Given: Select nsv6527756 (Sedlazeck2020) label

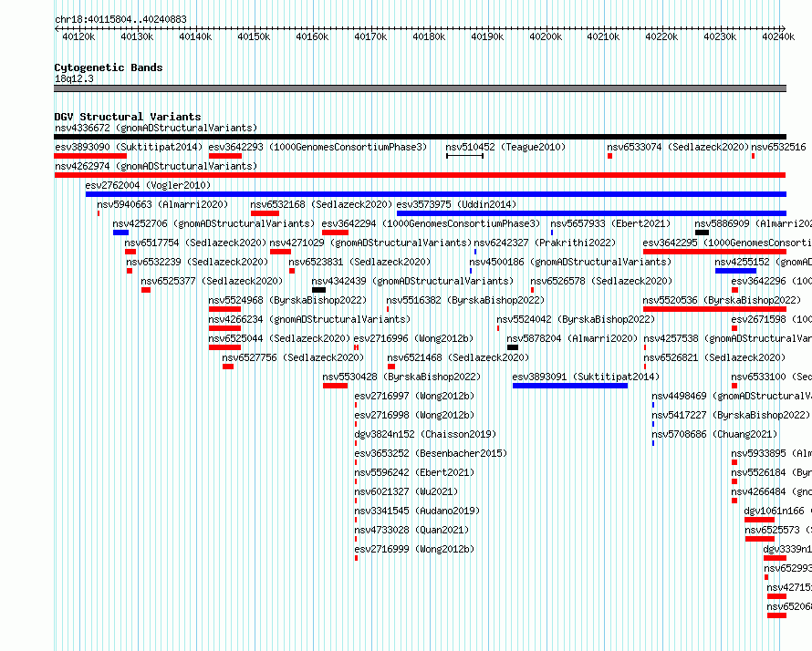Looking at the screenshot, I should [293, 357].
